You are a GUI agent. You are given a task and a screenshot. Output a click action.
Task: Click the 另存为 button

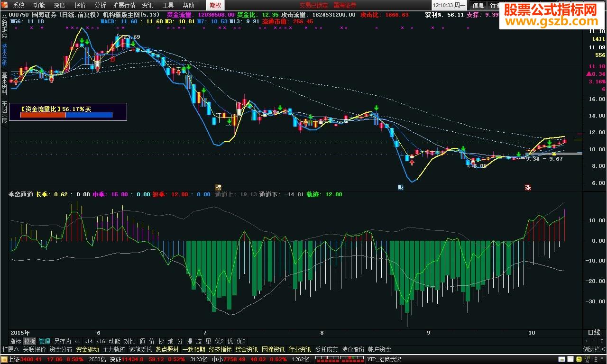[x=62, y=341]
